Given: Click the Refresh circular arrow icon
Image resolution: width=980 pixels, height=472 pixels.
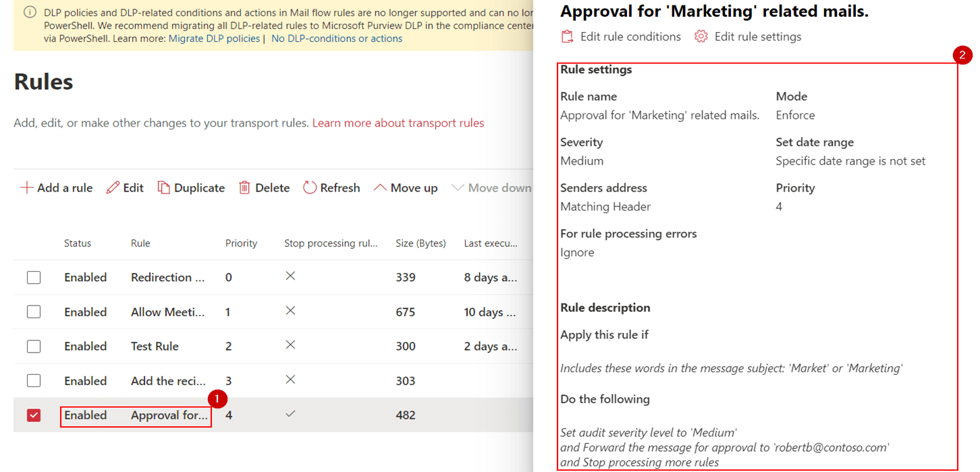Looking at the screenshot, I should tap(310, 188).
